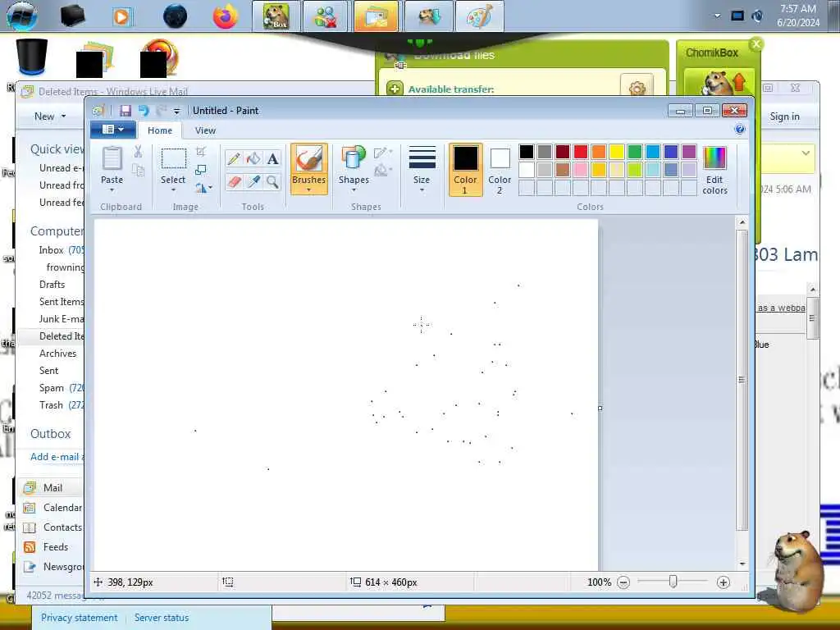840x630 pixels.
Task: Click the Shapes gallery icon
Action: pos(354,159)
